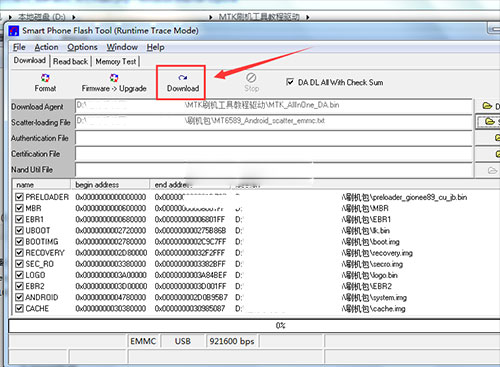Click the name column header

coord(42,184)
